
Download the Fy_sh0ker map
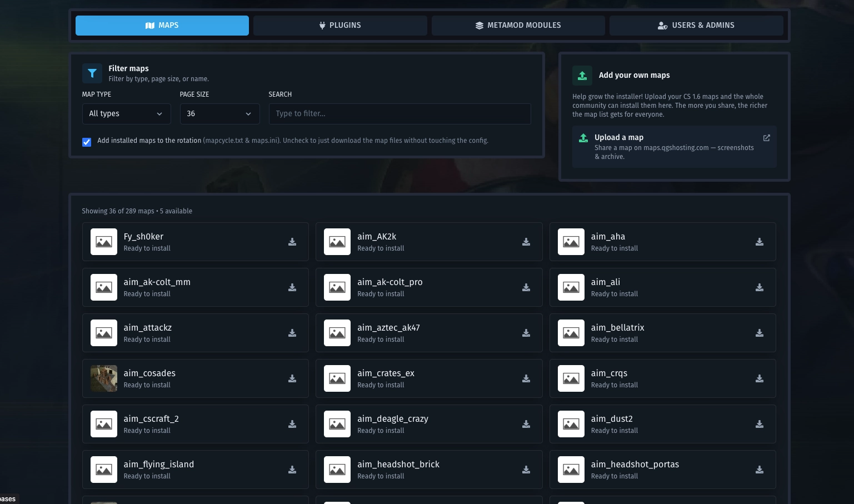tap(292, 242)
